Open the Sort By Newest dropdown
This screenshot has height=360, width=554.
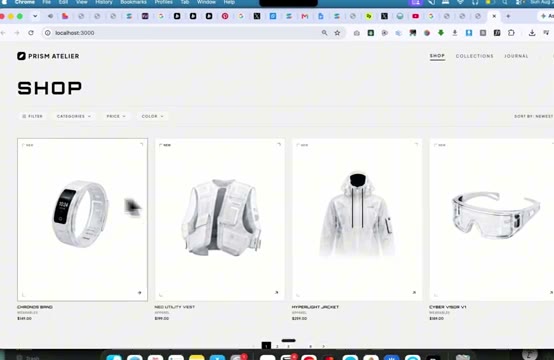tap(534, 116)
